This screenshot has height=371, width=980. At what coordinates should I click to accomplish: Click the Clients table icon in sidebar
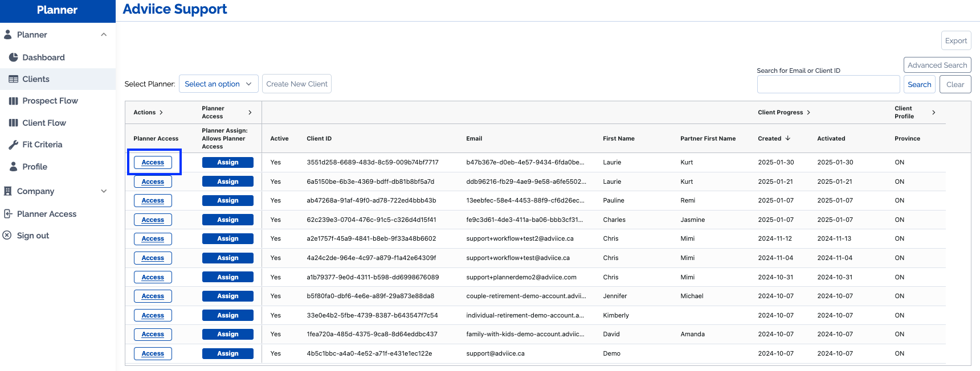click(13, 79)
